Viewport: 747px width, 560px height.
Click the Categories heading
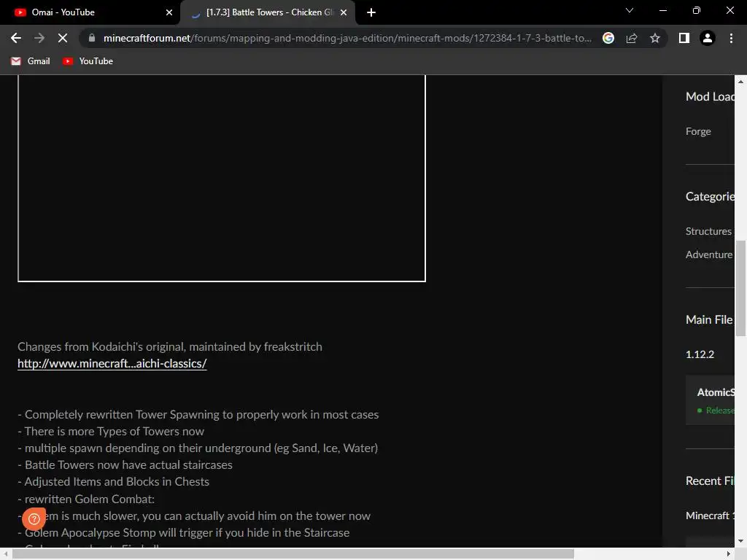[710, 197]
